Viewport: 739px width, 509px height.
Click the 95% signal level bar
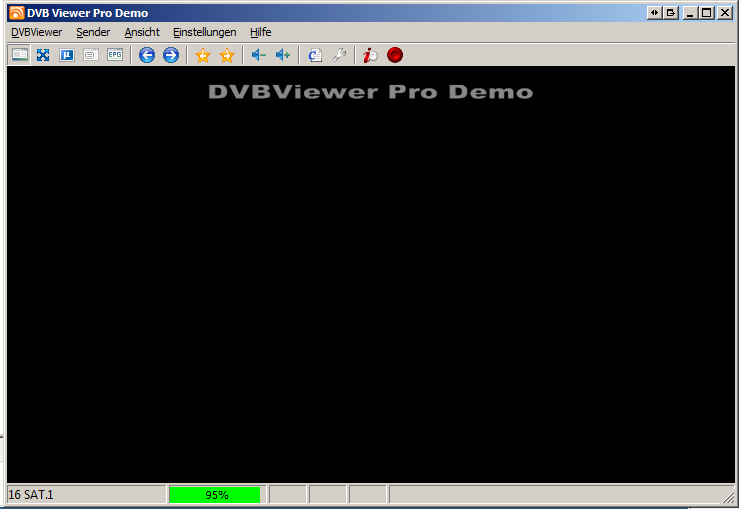click(x=215, y=495)
